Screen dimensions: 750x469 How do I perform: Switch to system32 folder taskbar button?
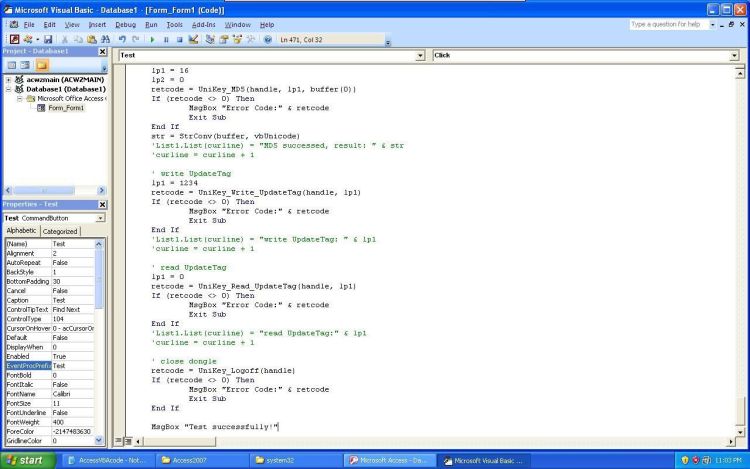click(295, 460)
